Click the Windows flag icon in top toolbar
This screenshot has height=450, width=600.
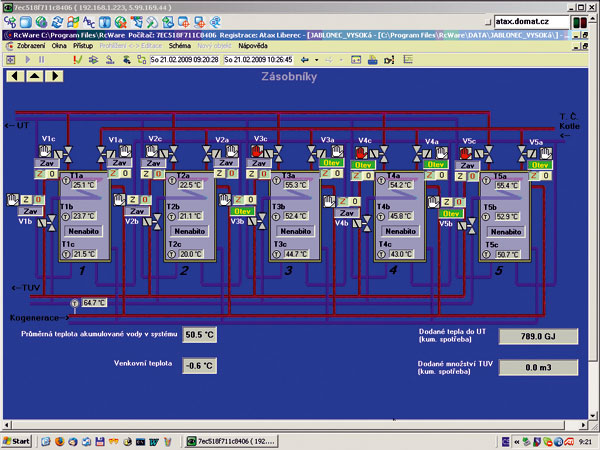[x=73, y=22]
